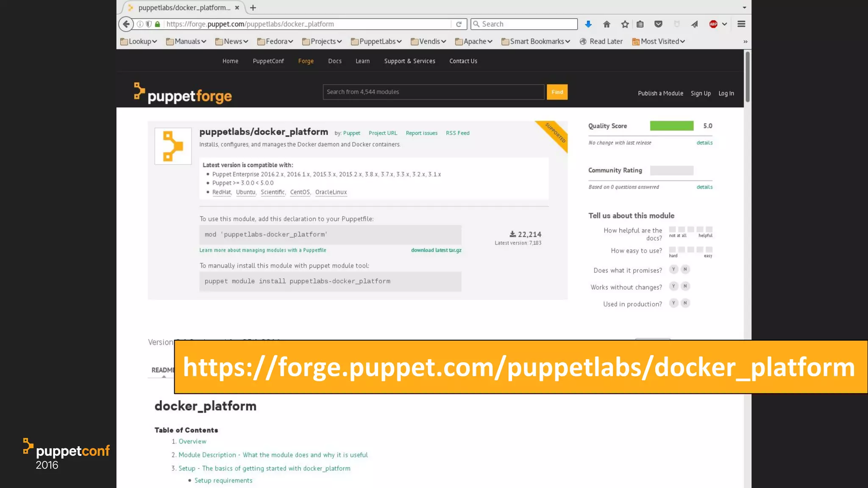Image resolution: width=868 pixels, height=488 pixels.
Task: Open the Adblock Plus ABP icon
Action: tap(713, 24)
